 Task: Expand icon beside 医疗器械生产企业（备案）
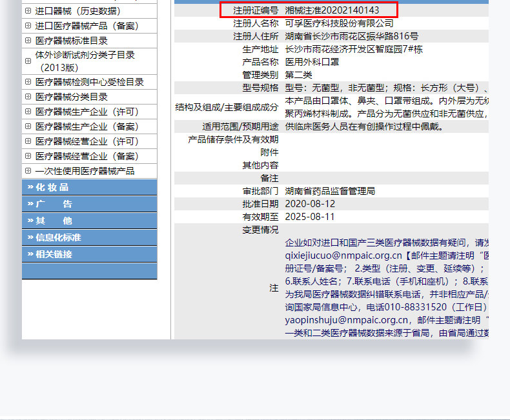pyautogui.click(x=28, y=126)
